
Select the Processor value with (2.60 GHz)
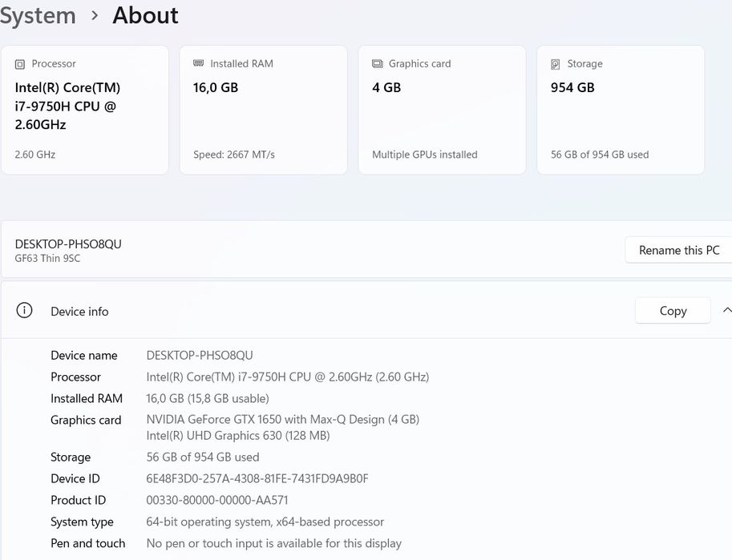click(x=288, y=377)
